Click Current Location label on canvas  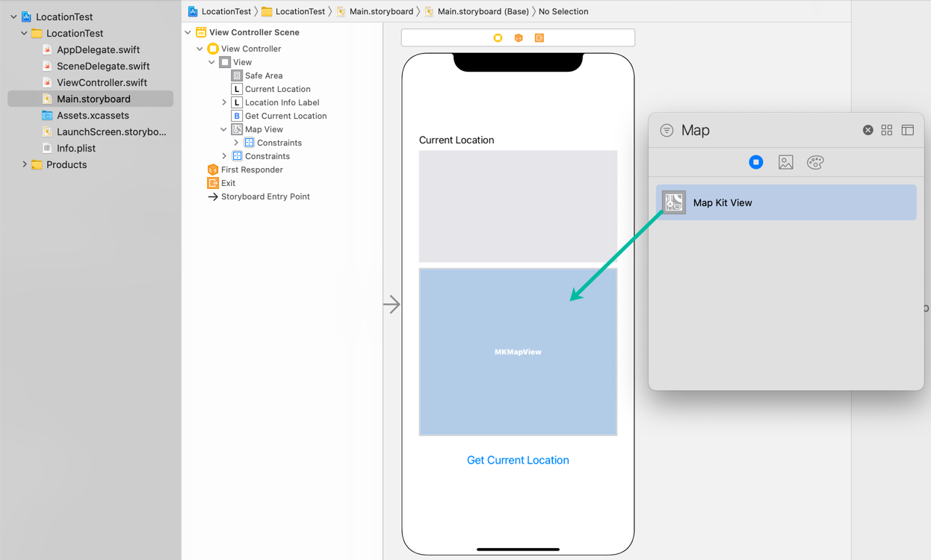point(457,140)
